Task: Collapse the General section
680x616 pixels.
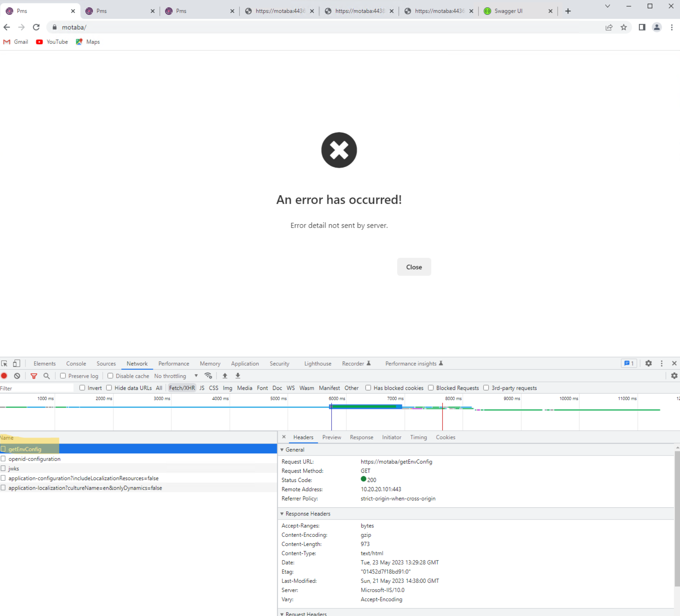Action: click(x=282, y=450)
